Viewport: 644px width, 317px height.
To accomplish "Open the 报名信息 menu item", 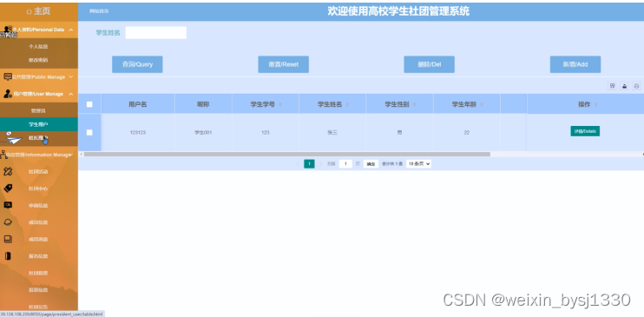I will [38, 255].
